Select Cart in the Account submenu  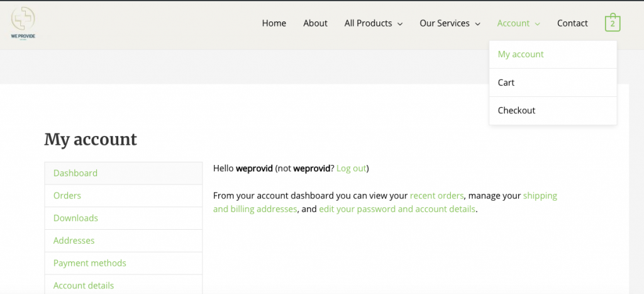coord(506,82)
